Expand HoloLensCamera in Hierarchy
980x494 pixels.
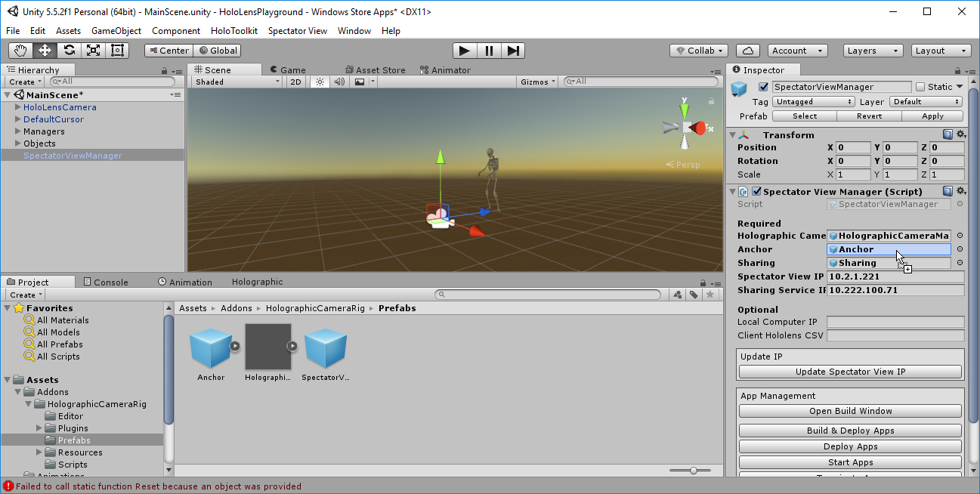17,107
